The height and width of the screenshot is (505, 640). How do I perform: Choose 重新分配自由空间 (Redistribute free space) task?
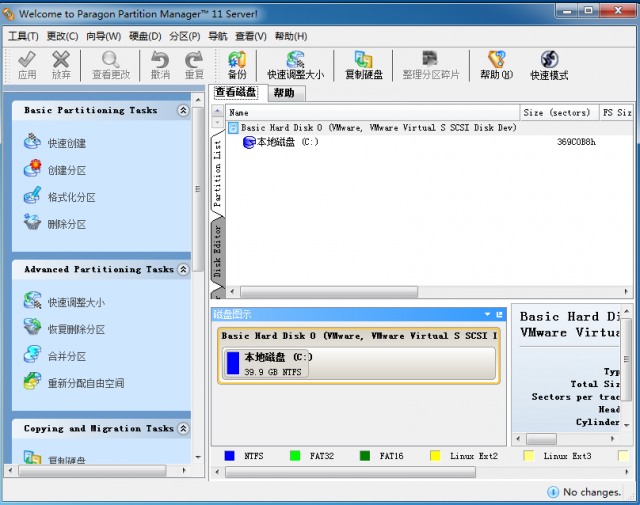(74, 383)
